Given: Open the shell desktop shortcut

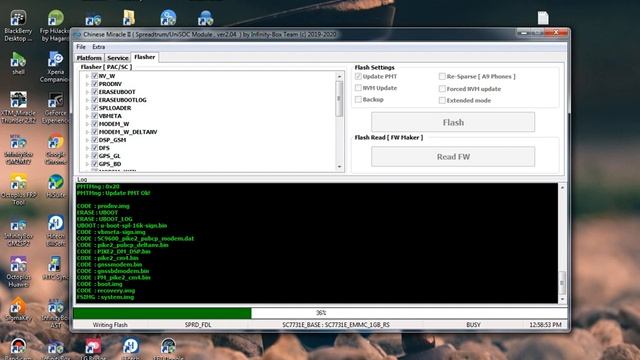Looking at the screenshot, I should (18, 64).
